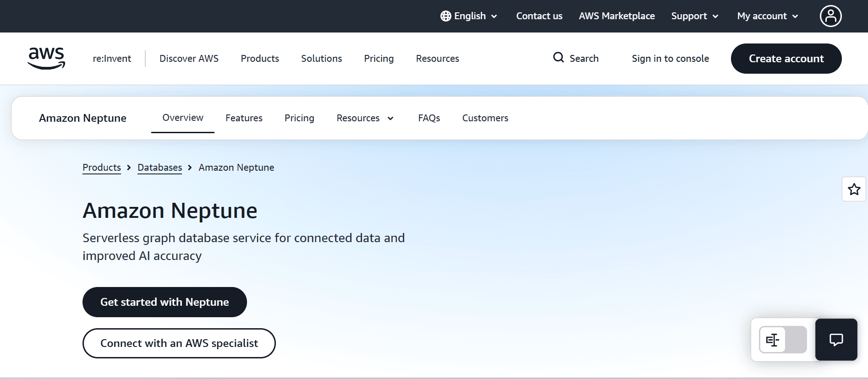
Task: Open the Products menu in header
Action: coord(260,59)
